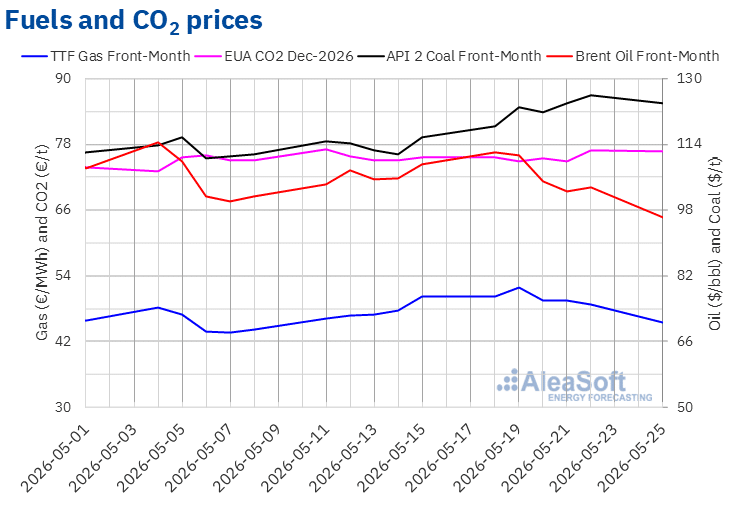Click the EUA CO2 Dec-2026 legend entry
Image resolution: width=730 pixels, height=509 pixels.
tap(274, 56)
